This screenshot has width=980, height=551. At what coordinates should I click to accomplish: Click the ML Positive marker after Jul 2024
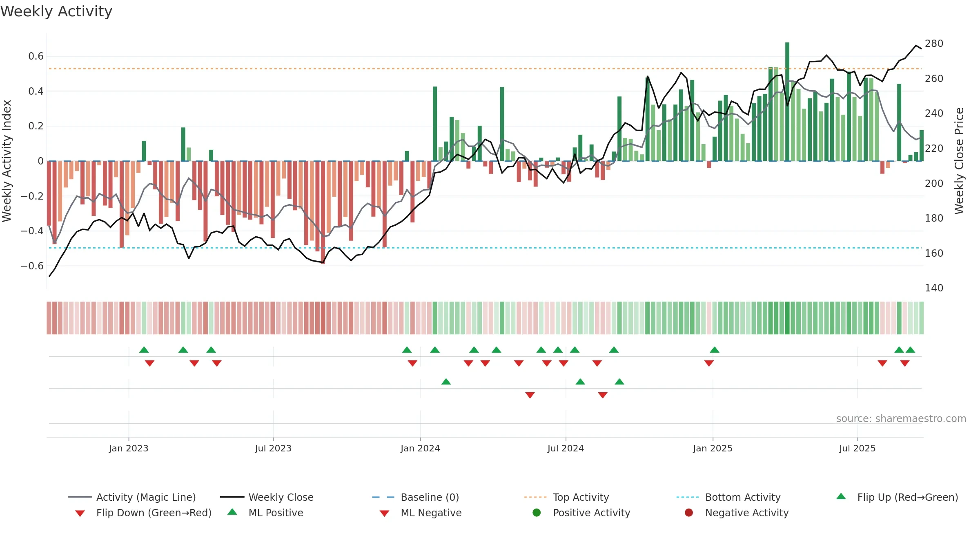coord(580,382)
